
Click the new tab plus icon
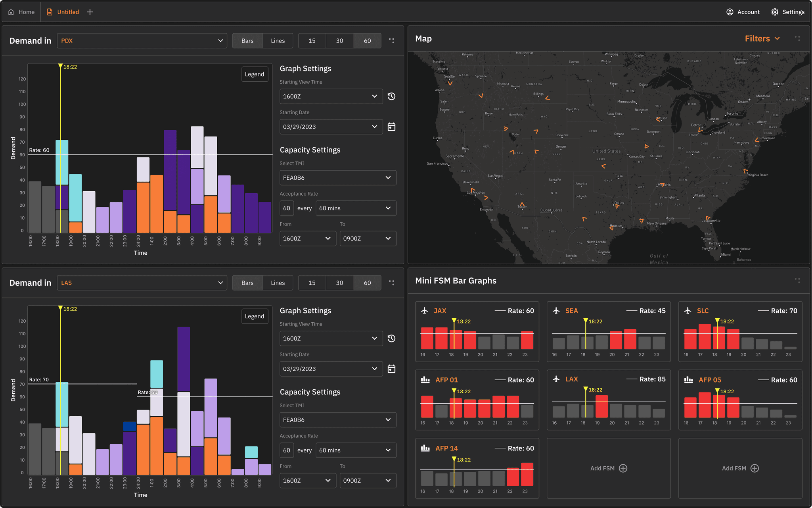tap(90, 12)
